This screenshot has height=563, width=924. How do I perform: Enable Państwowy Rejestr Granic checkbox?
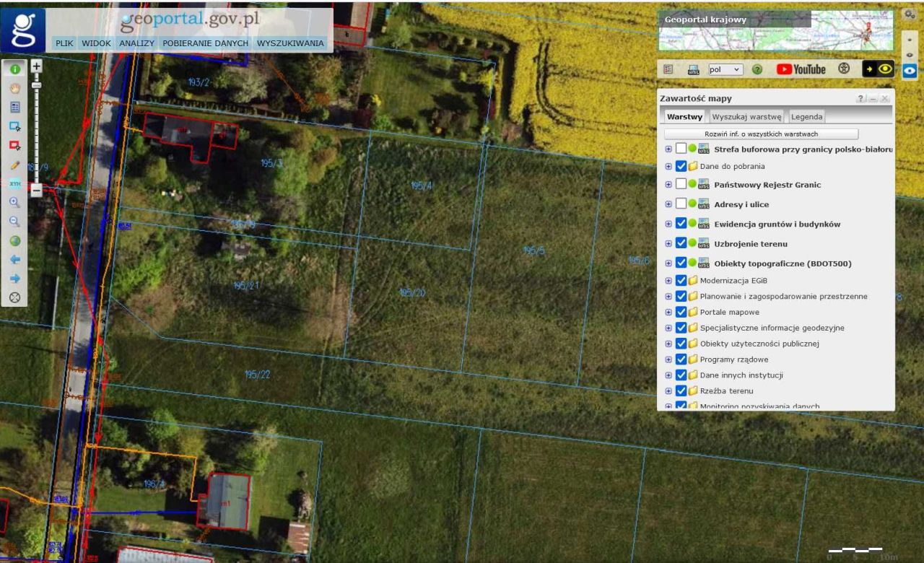pos(681,184)
